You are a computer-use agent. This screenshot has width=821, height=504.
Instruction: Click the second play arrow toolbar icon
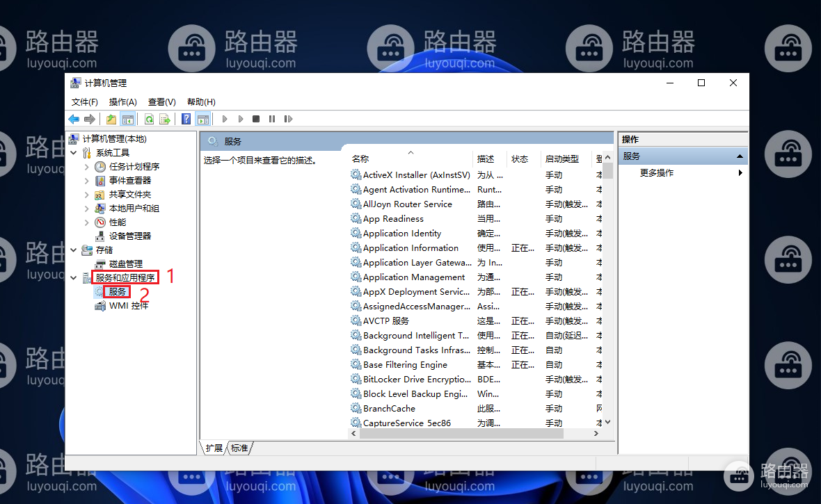(x=240, y=120)
